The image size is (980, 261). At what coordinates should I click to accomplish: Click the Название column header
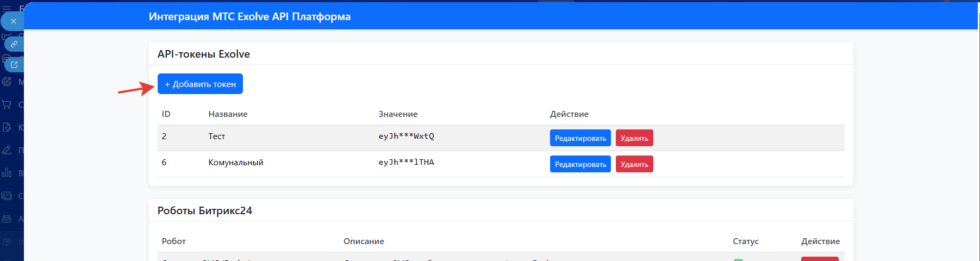click(228, 114)
